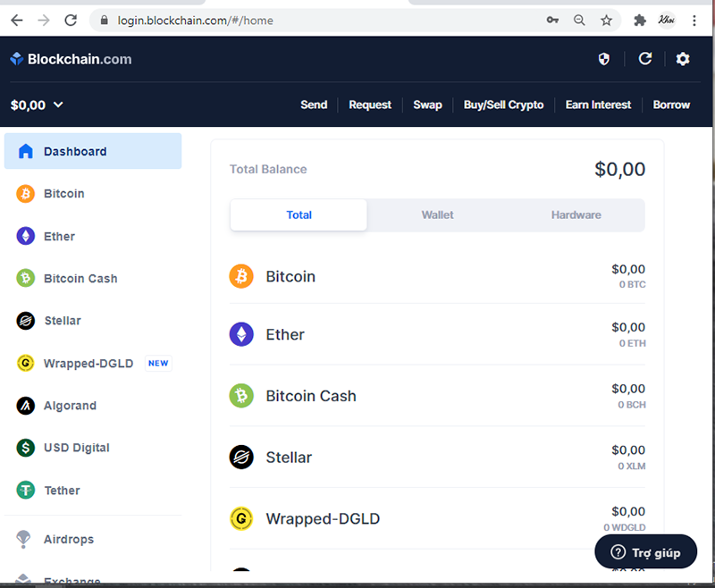This screenshot has height=588, width=715.
Task: Open the browser three-dot menu
Action: coord(694,20)
